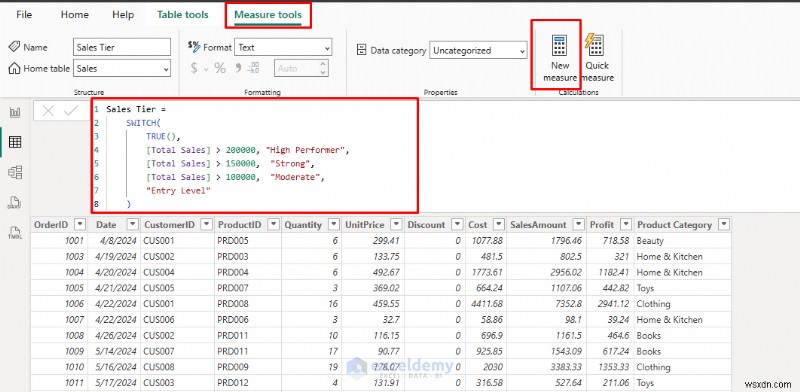Image resolution: width=800 pixels, height=392 pixels.
Task: Click the Profit cell 1353.33
Action: pos(610,367)
